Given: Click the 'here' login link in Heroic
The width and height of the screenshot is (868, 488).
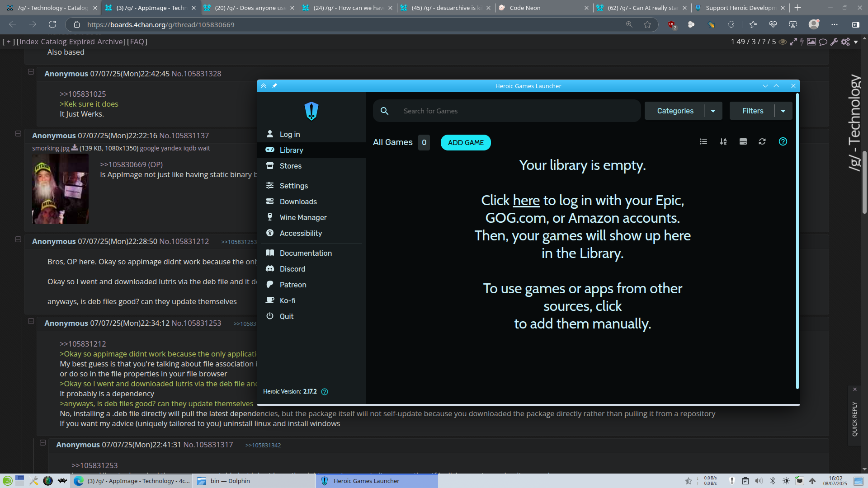Looking at the screenshot, I should pyautogui.click(x=526, y=200).
